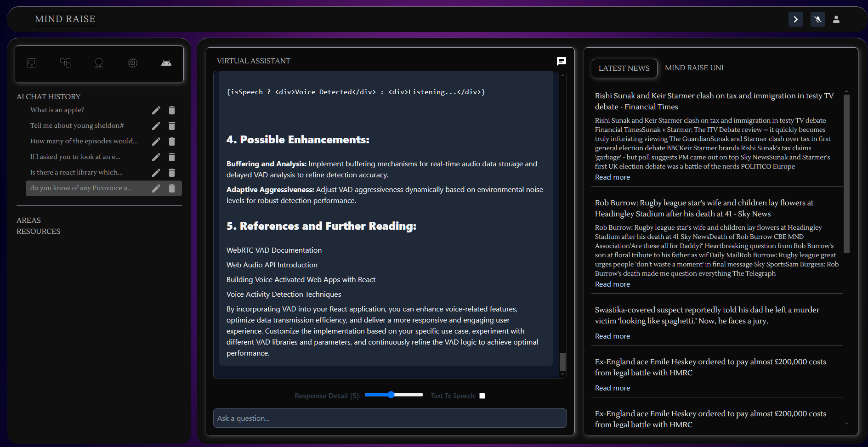Select the hierarchy tree icon in sidebar
Screen dimensions: 868x447
[65, 63]
